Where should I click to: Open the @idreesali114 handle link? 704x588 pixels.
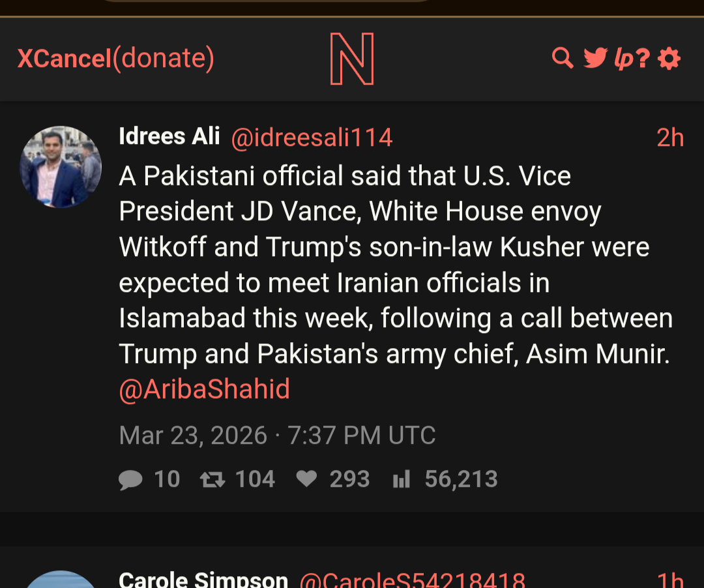[x=312, y=138]
